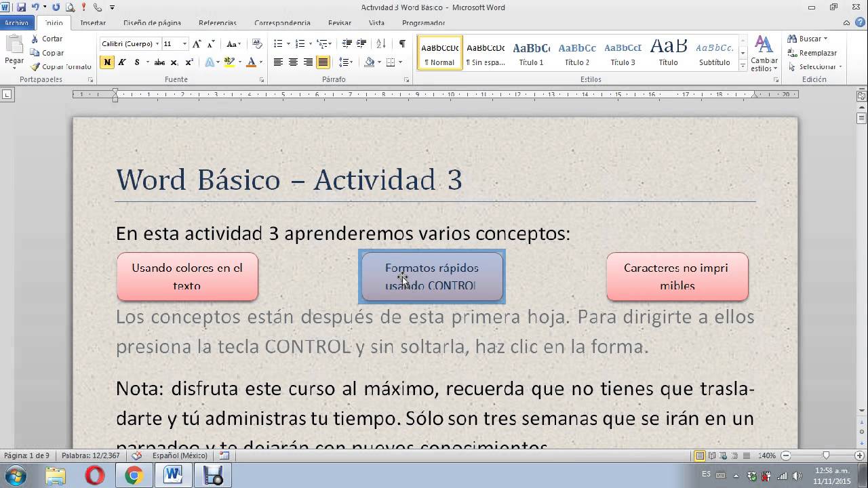Screen dimensions: 868x488
Task: Apply strikethrough formatting
Action: [x=159, y=62]
